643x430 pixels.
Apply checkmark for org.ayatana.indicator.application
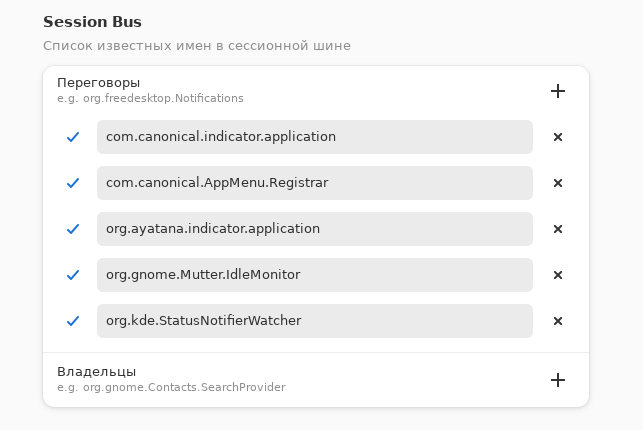tap(73, 229)
